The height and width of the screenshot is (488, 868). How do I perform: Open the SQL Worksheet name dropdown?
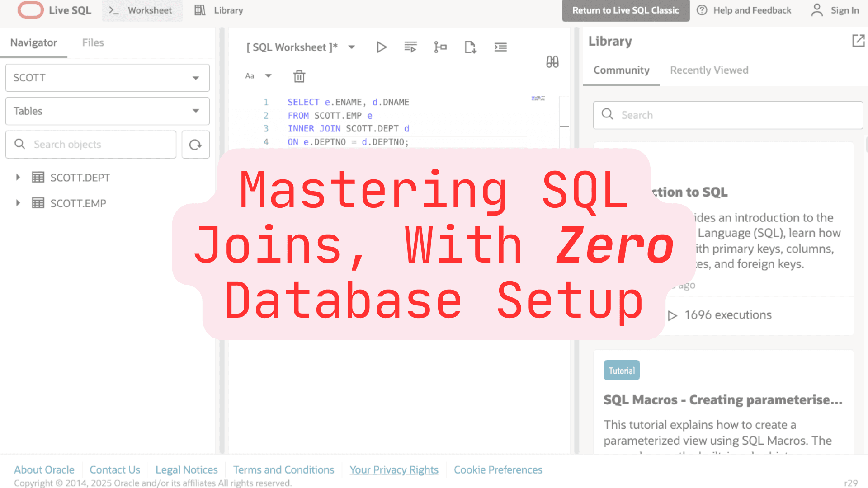[352, 47]
